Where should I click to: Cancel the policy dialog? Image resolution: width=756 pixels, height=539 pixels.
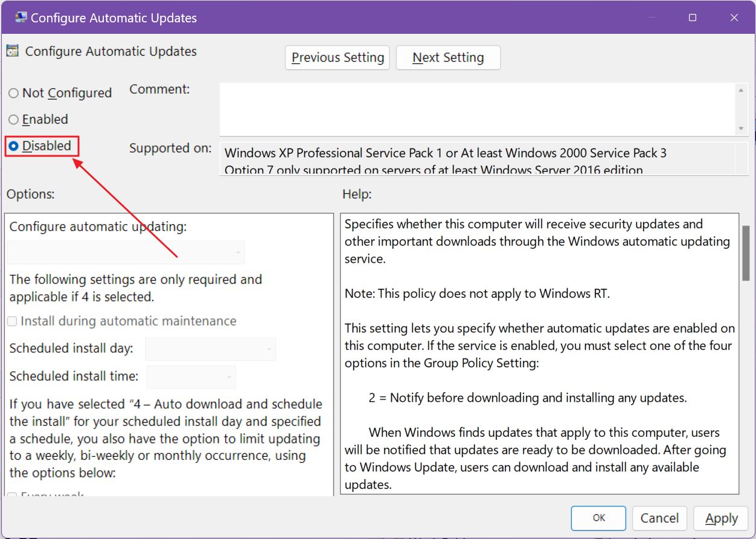tap(659, 518)
